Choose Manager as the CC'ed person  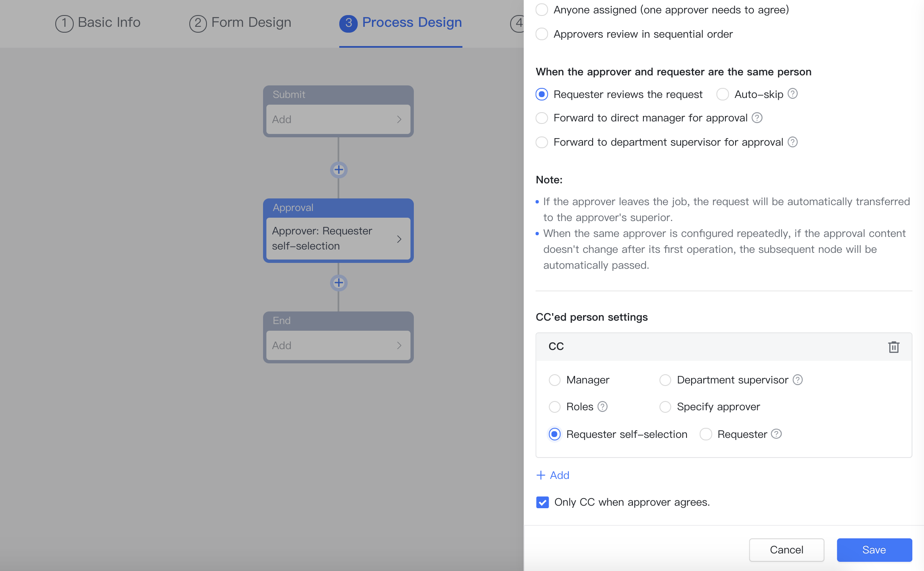point(555,380)
